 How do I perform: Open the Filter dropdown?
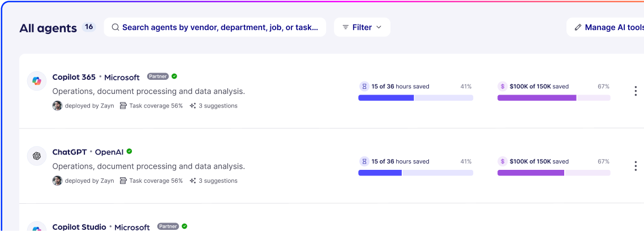click(x=362, y=27)
